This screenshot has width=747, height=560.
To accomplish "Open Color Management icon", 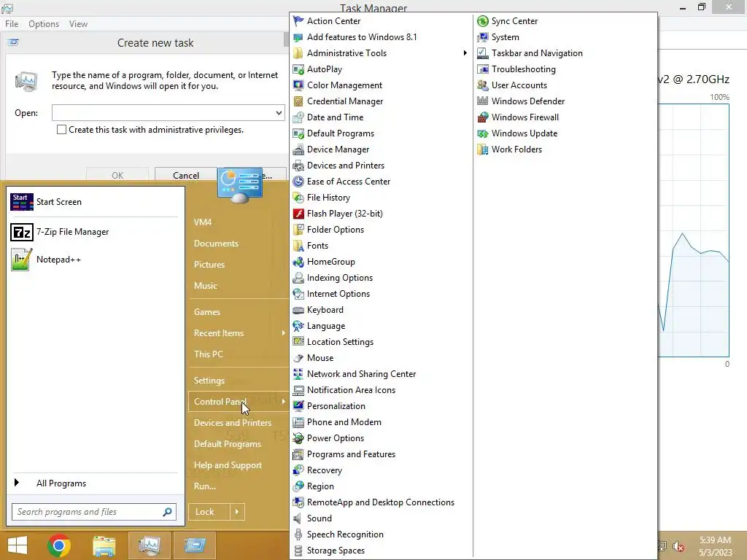I will tap(298, 85).
